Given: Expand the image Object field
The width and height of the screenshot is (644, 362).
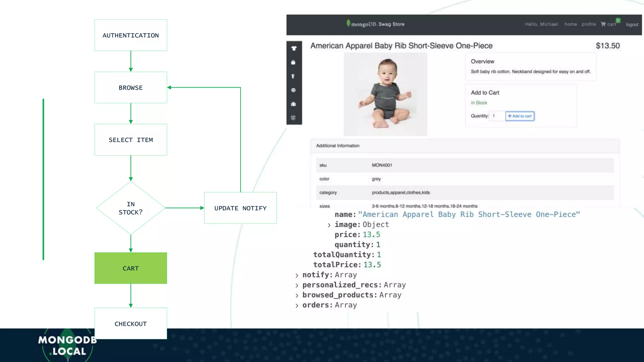Looking at the screenshot, I should point(329,225).
